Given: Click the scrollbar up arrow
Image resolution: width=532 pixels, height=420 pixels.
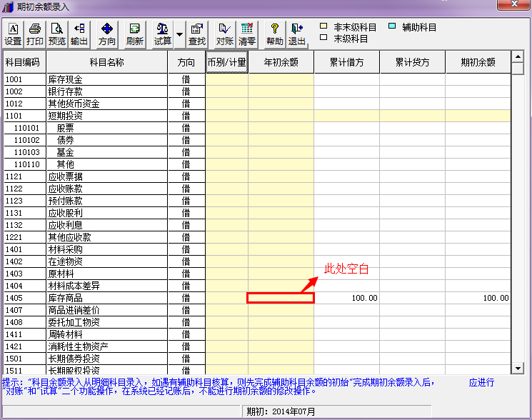Looking at the screenshot, I should pos(518,56).
